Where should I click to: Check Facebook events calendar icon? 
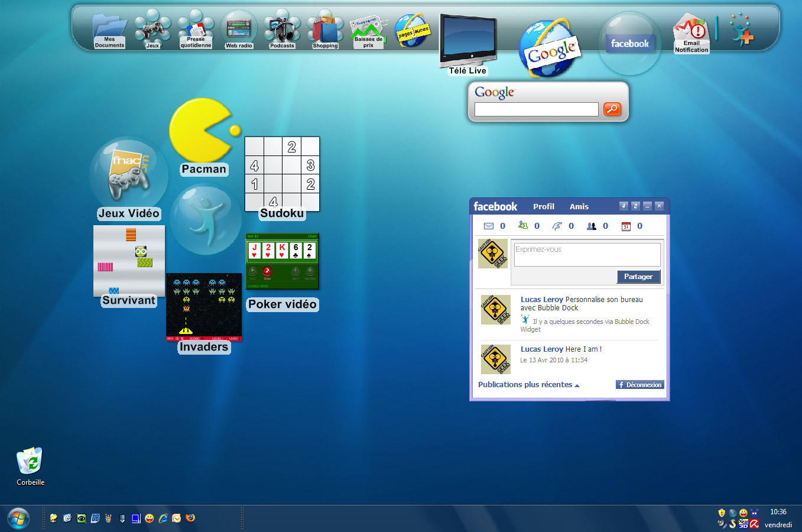click(626, 226)
